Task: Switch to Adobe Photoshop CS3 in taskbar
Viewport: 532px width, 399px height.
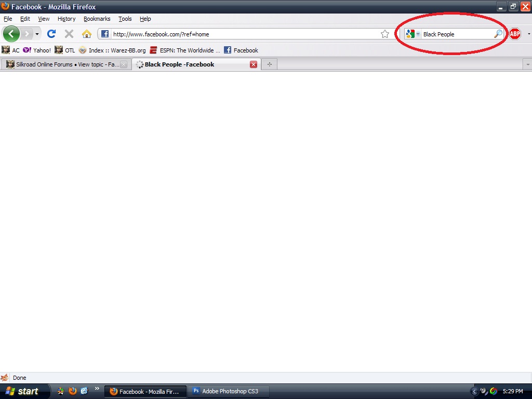Action: click(225, 391)
